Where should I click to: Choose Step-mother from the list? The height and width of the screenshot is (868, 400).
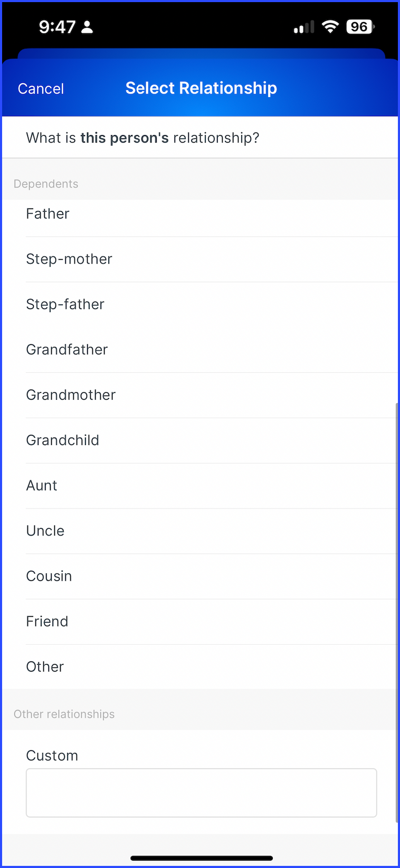pos(201,259)
